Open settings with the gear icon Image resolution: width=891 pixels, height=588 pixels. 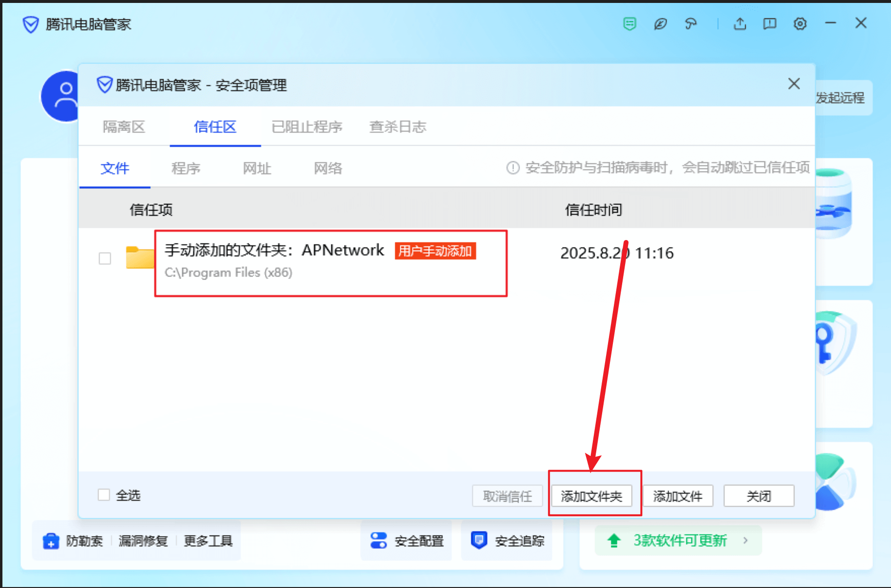coord(800,23)
